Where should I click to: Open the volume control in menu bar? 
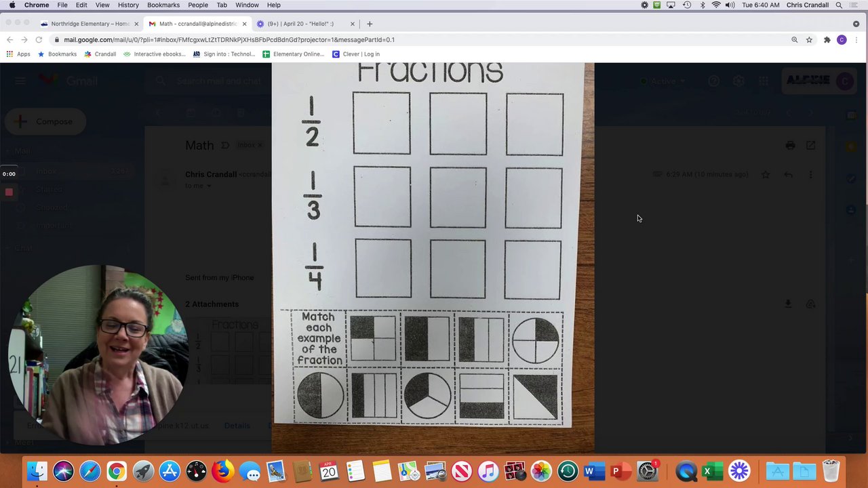(x=730, y=5)
